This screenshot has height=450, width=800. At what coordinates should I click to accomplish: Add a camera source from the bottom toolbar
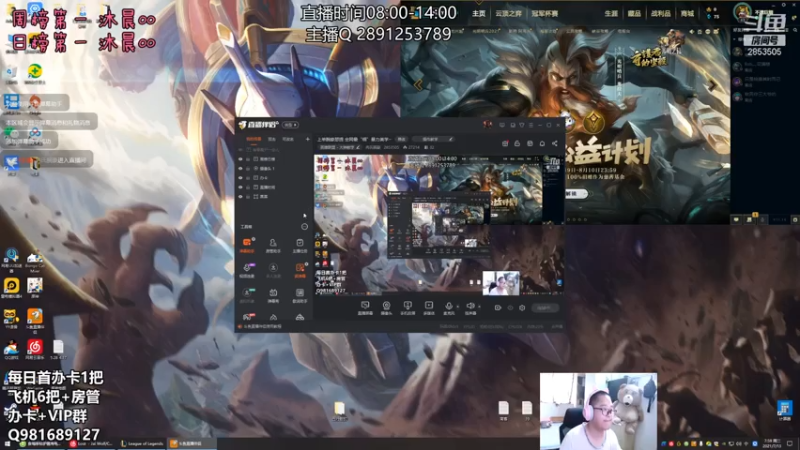[x=386, y=307]
